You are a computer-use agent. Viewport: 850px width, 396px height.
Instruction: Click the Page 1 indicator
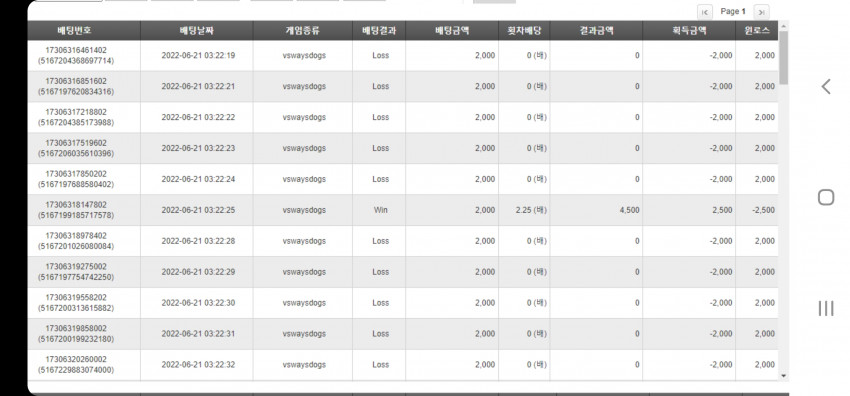(x=733, y=11)
